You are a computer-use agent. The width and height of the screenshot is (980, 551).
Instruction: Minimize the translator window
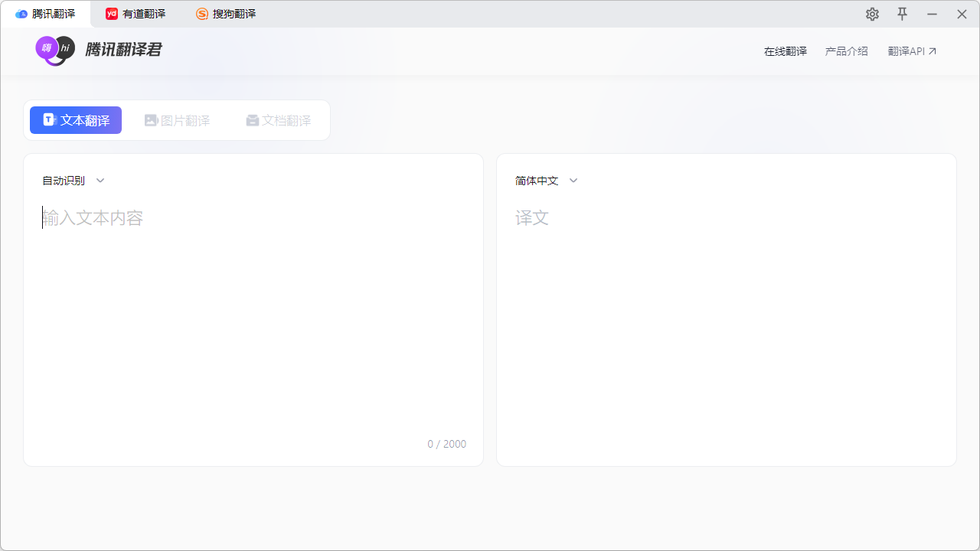coord(932,14)
